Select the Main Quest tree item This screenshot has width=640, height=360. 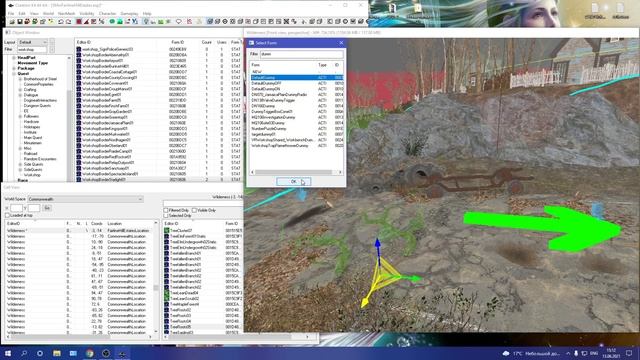[x=33, y=138]
